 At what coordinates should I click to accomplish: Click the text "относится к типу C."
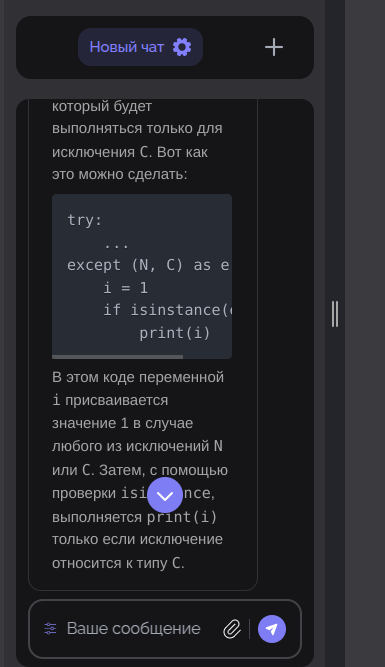(118, 563)
